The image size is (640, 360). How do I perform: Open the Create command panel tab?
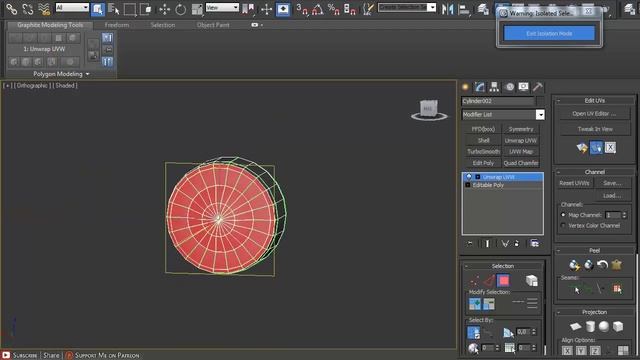click(465, 87)
